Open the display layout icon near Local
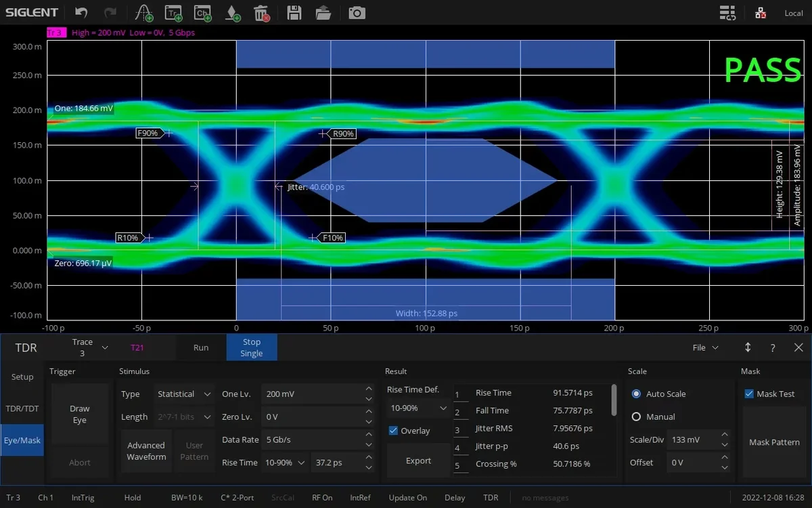 point(727,12)
